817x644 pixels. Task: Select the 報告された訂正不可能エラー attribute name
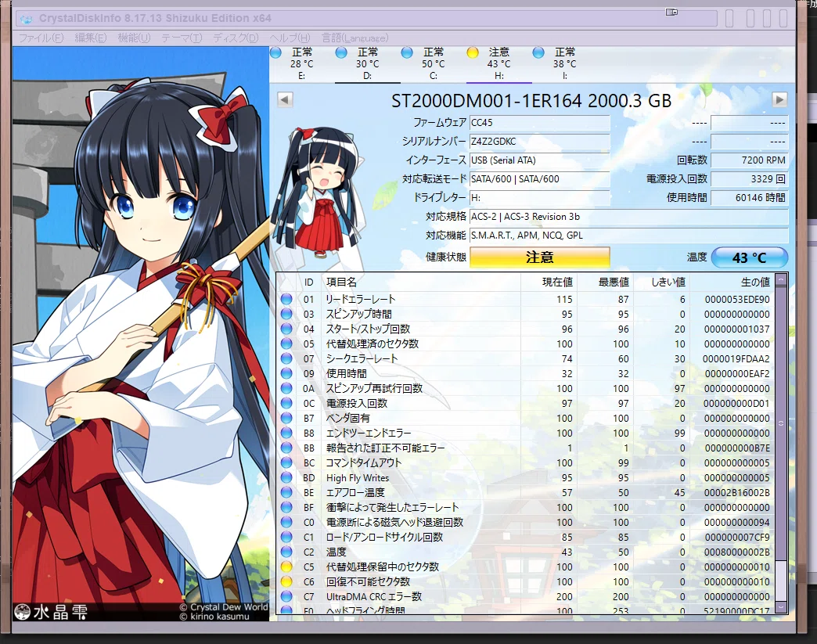pyautogui.click(x=386, y=448)
